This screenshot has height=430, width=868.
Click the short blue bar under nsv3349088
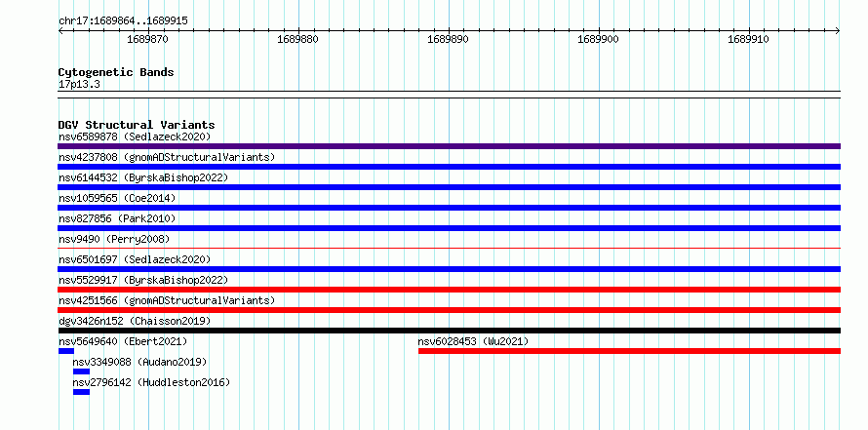81,371
